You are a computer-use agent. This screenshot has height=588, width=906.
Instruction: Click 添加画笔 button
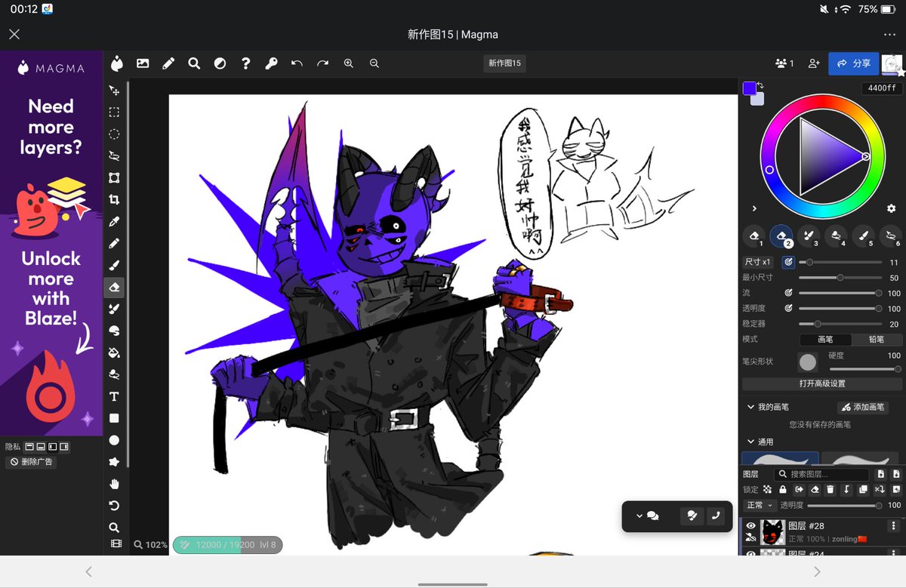click(x=862, y=407)
